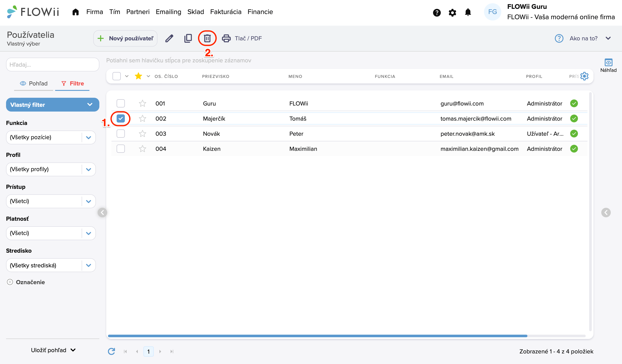Image resolution: width=622 pixels, height=364 pixels.
Task: Open the help question mark icon
Action: pos(437,12)
